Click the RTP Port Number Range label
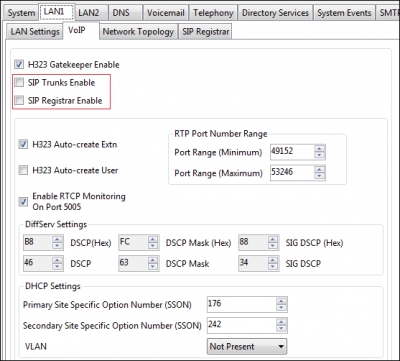Image resolution: width=400 pixels, height=361 pixels. [221, 134]
